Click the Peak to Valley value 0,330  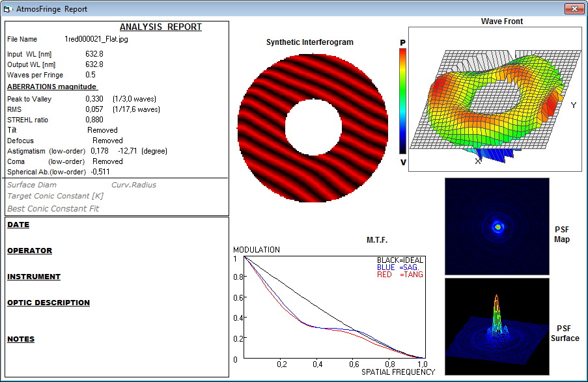pyautogui.click(x=94, y=99)
